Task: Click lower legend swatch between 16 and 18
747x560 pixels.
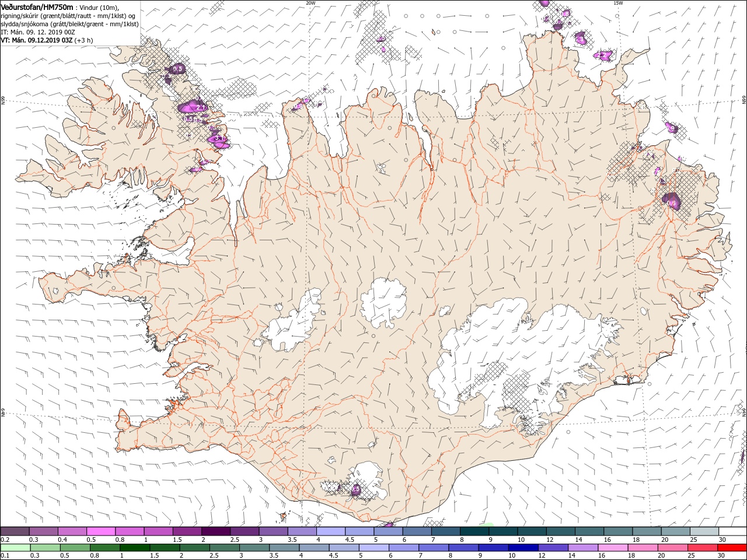Action: click(613, 548)
